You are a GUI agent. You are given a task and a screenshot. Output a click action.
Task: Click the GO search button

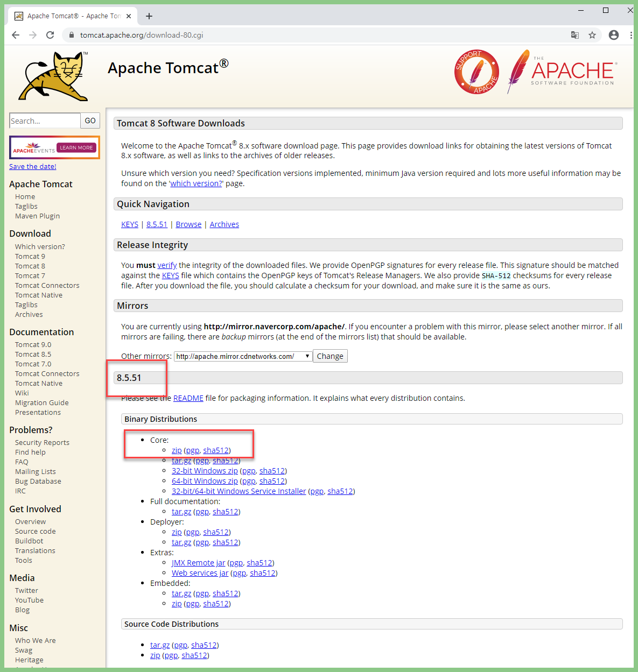90,121
